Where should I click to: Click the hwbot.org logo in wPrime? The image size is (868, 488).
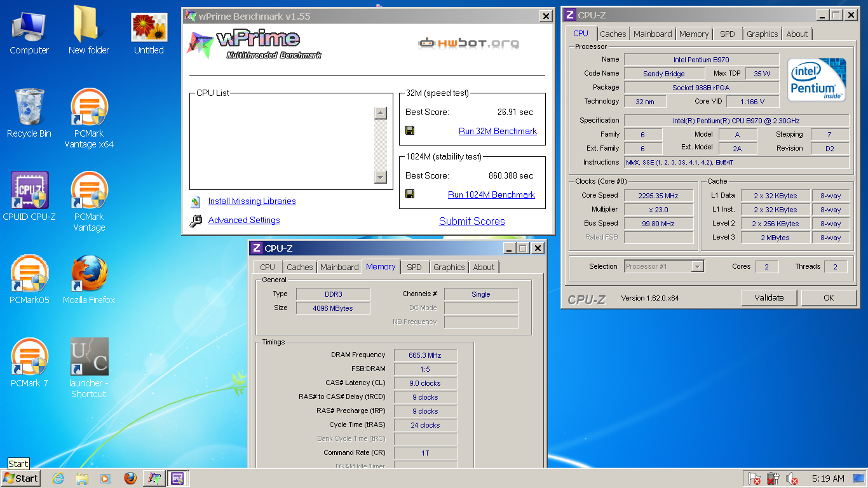point(468,43)
